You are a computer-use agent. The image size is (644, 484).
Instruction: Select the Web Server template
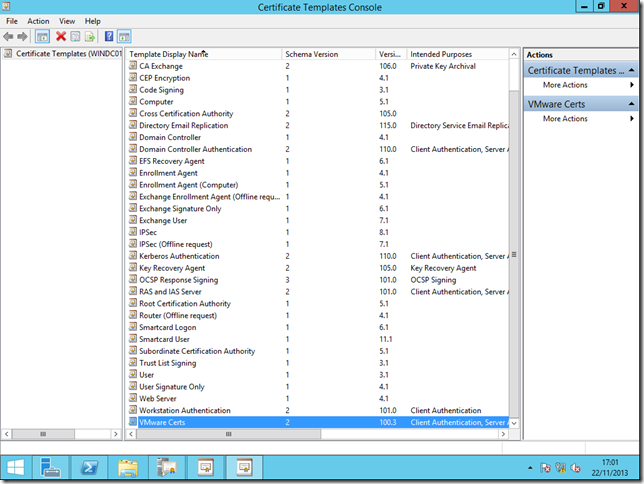(160, 399)
